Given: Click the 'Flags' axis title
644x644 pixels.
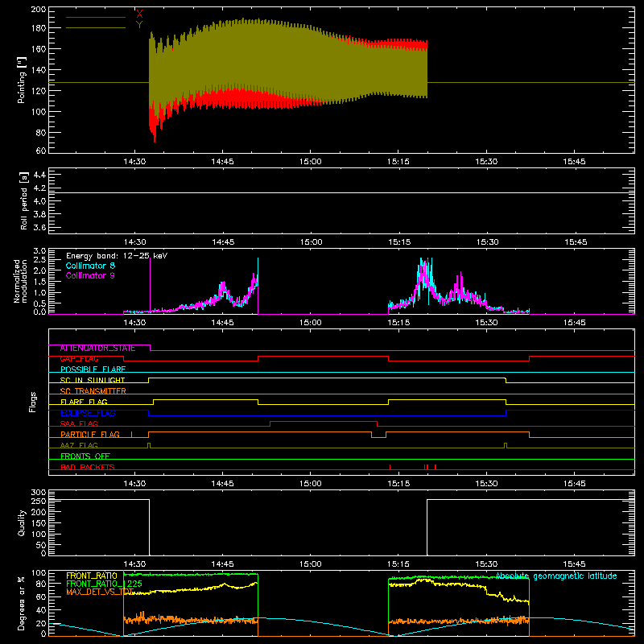Looking at the screenshot, I should pos(33,402).
